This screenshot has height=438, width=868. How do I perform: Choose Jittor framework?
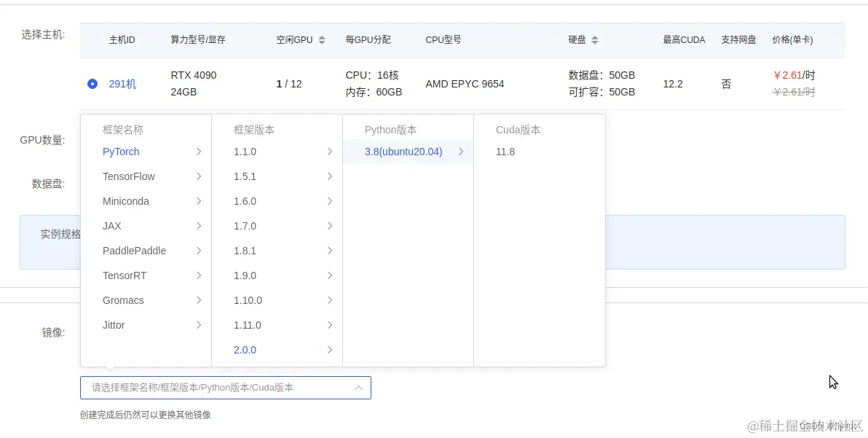[x=114, y=325]
